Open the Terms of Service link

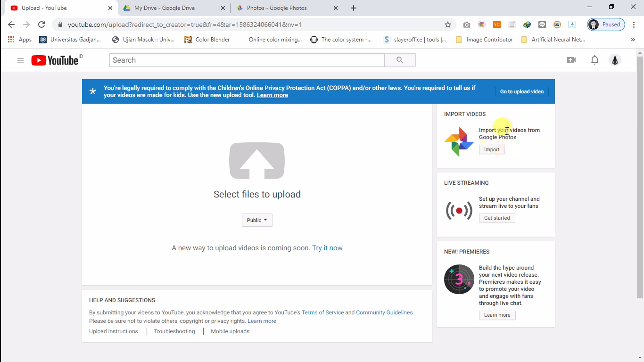[x=322, y=313]
